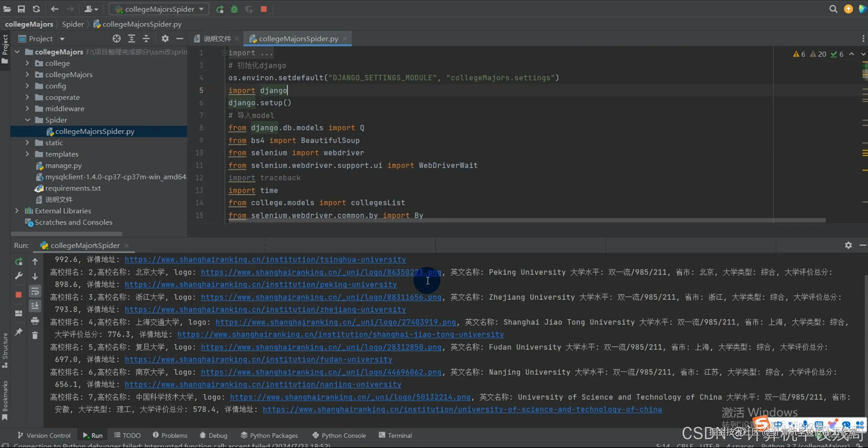Clear console output with trash icon
Viewport: 868px width, 448px height.
coord(35,336)
